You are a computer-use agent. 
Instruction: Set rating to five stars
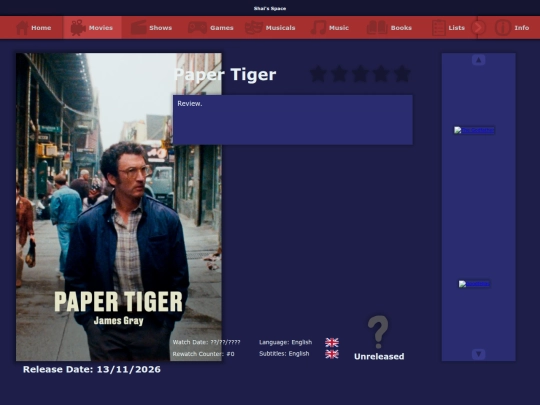click(402, 74)
